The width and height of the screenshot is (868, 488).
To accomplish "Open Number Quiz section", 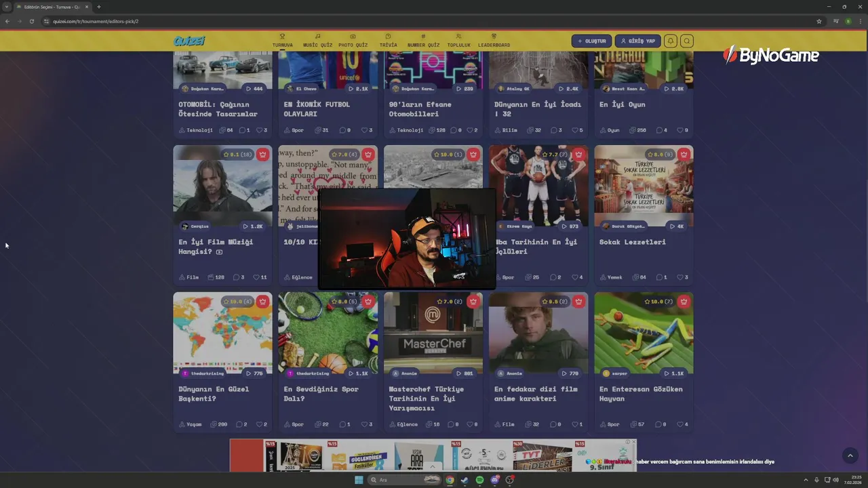I will [x=423, y=41].
